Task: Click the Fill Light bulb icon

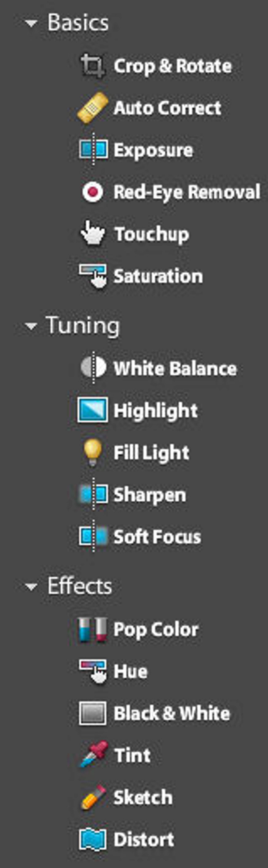Action: coord(92,453)
